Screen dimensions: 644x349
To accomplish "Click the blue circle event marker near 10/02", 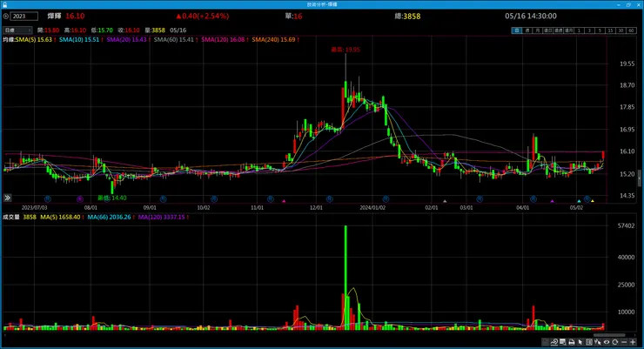I will (214, 199).
